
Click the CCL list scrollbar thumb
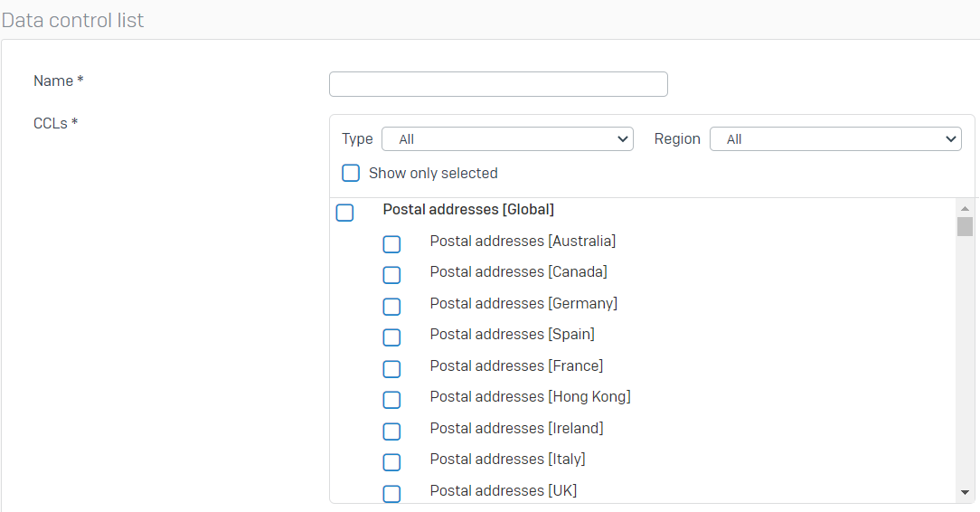tap(965, 226)
